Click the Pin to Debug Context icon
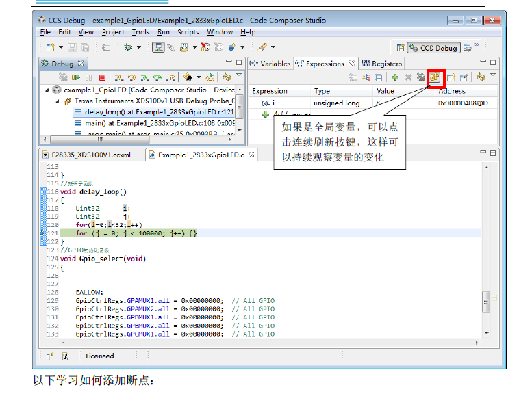Viewport: 532px width, 409px height. 464,77
